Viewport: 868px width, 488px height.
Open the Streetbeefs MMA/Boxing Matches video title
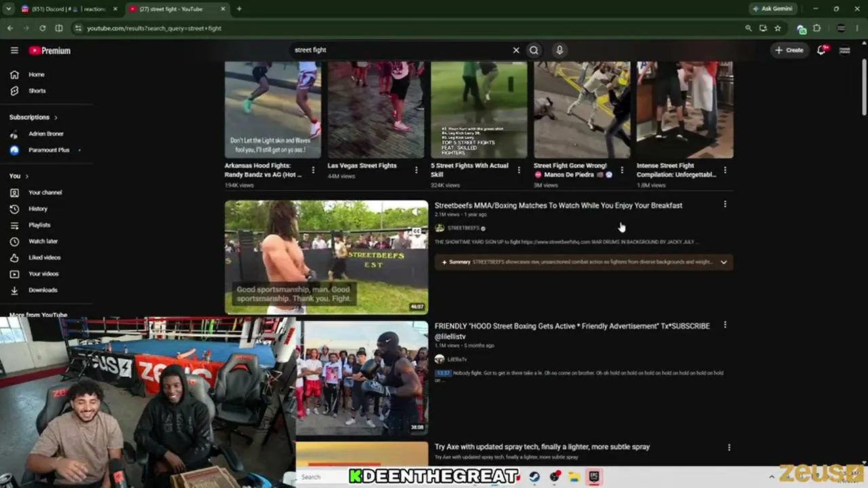click(558, 205)
